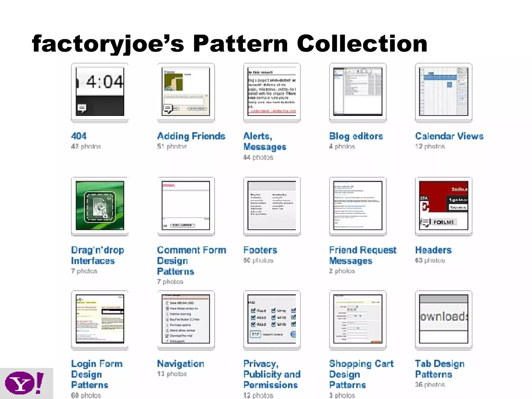Follow the Footers title link
This screenshot has height=399, width=532.
(x=260, y=250)
